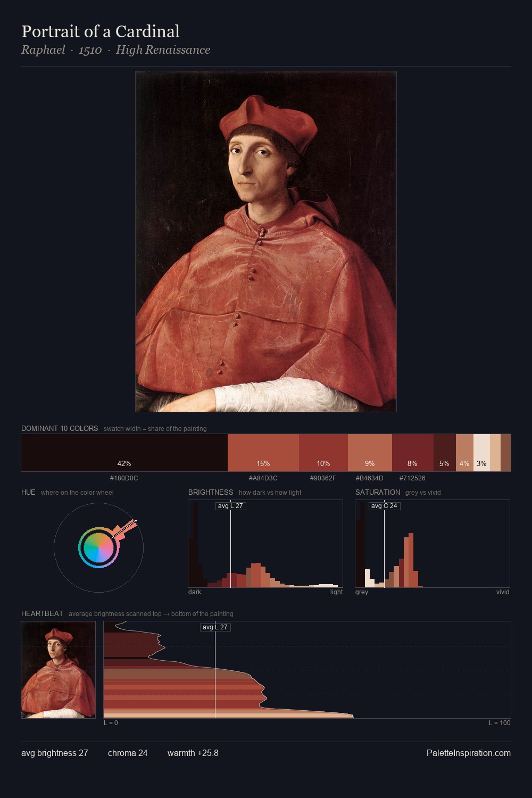Click the 'L = 100' axis label

pyautogui.click(x=500, y=723)
